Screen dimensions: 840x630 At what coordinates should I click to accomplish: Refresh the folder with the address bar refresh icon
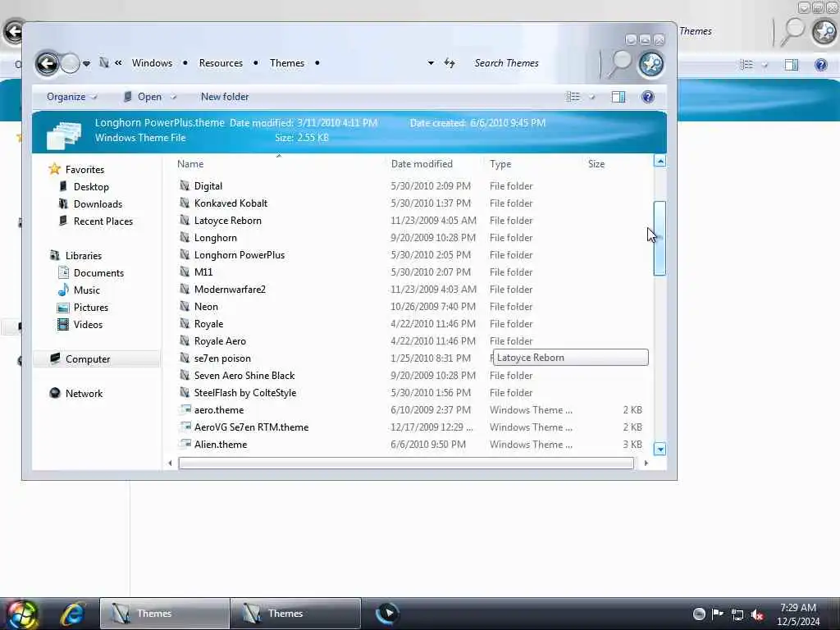(450, 63)
